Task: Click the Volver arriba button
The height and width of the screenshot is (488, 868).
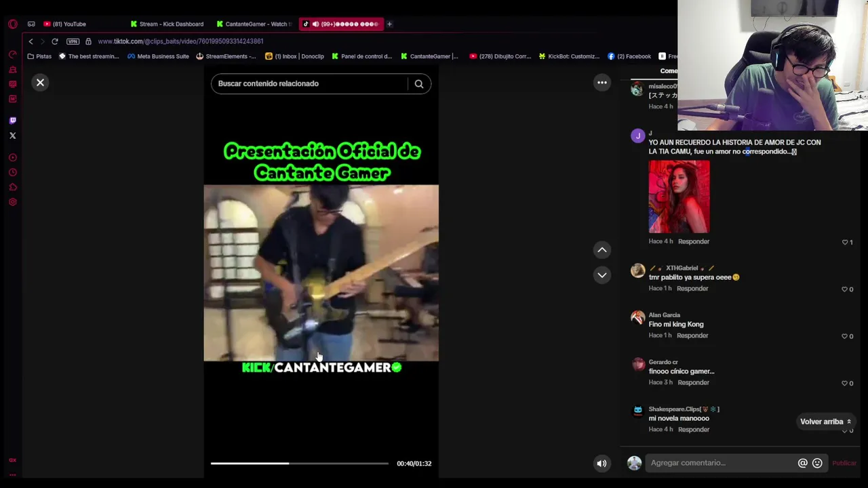Action: click(825, 422)
